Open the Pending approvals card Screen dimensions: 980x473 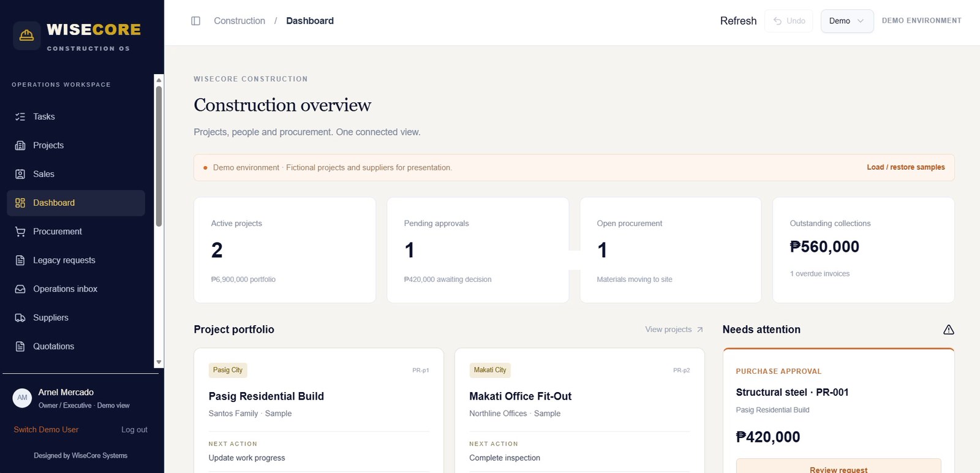tap(478, 250)
